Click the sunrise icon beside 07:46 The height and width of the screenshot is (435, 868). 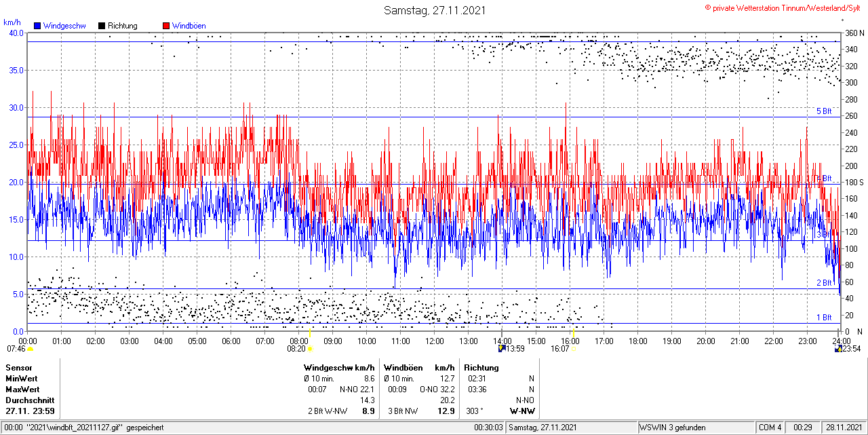[x=30, y=349]
